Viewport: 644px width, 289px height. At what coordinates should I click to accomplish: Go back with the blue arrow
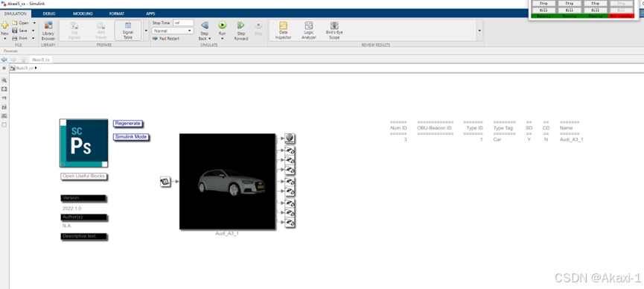point(4,60)
